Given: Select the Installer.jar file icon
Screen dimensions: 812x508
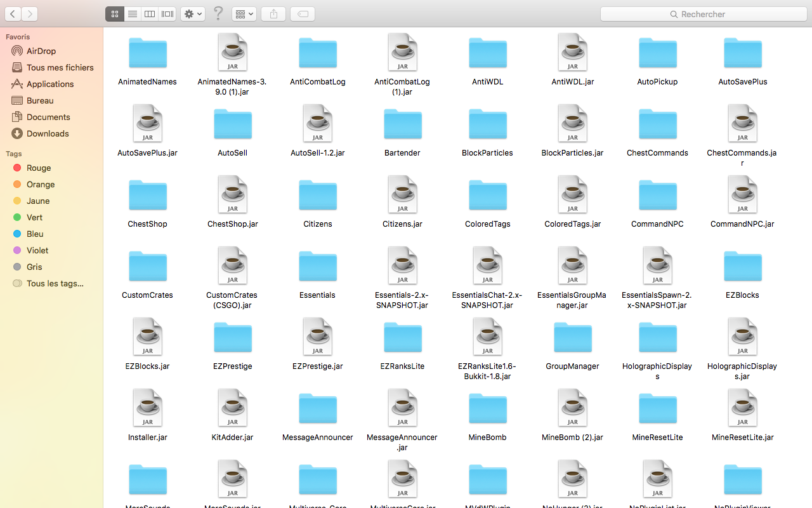Looking at the screenshot, I should tap(148, 408).
